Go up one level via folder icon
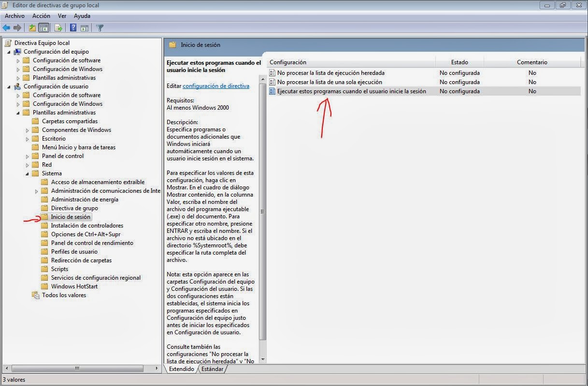 (32, 28)
